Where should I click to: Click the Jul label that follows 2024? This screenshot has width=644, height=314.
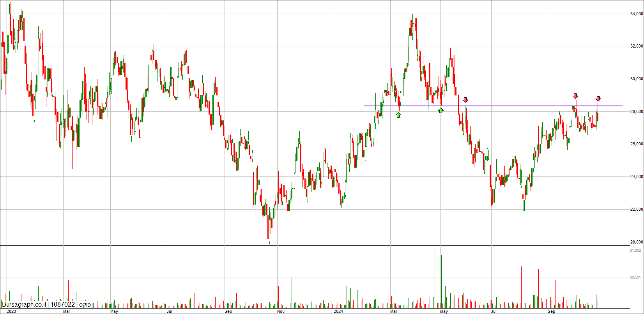[494, 311]
